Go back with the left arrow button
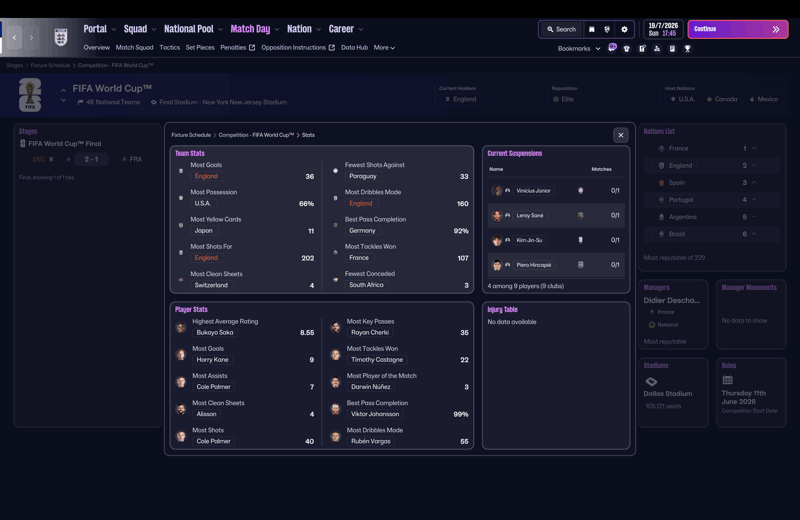Screen dimensions: 800x520 14,37
